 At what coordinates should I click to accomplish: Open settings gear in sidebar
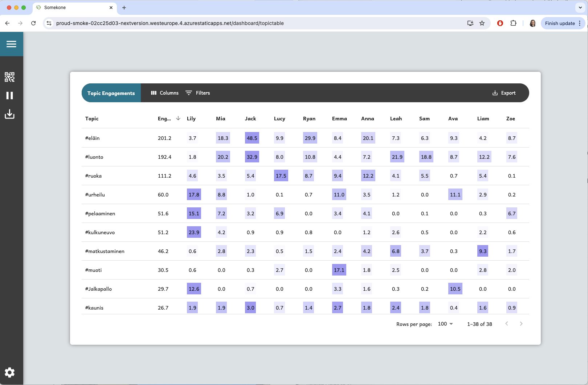tap(10, 372)
